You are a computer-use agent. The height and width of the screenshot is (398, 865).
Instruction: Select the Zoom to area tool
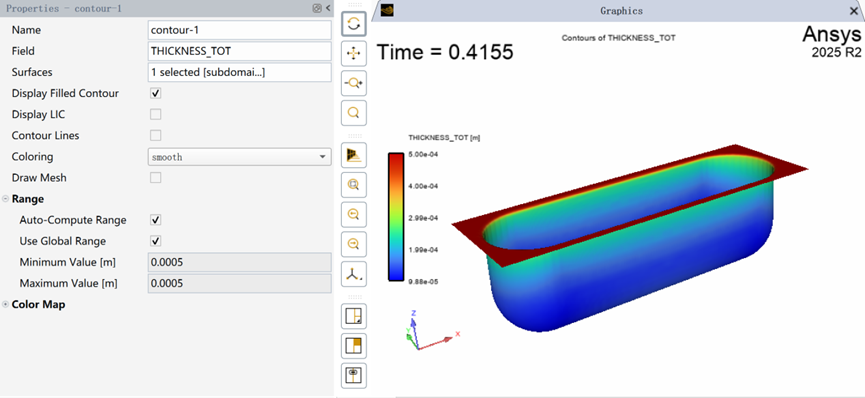tap(354, 113)
